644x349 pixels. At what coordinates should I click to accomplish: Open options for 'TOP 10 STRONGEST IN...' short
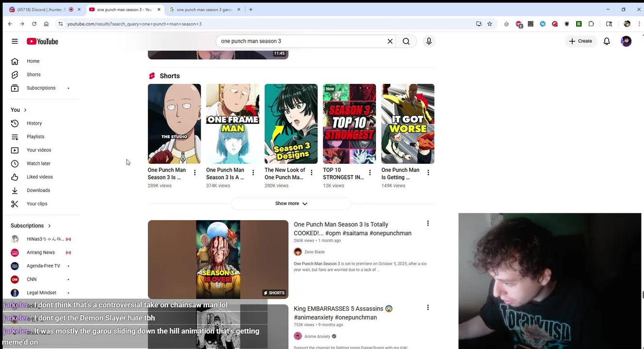point(370,173)
